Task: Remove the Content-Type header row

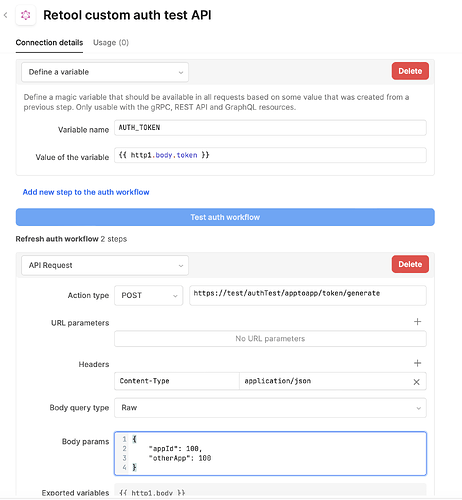Action: tap(416, 382)
